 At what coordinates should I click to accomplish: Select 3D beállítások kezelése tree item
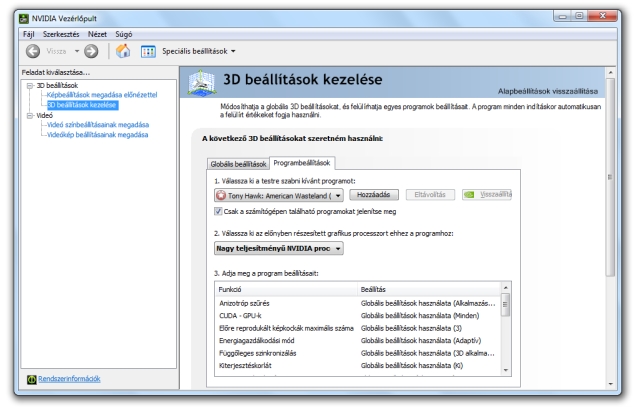[82, 105]
